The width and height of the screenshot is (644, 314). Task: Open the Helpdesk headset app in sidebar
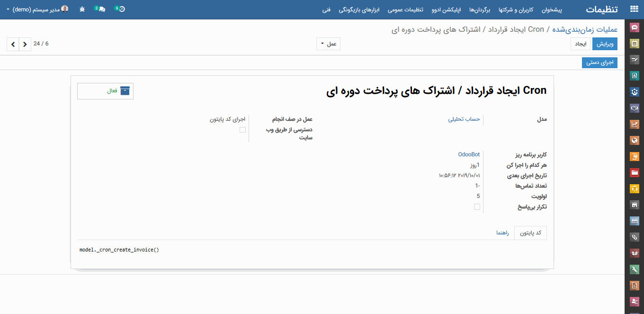click(635, 188)
